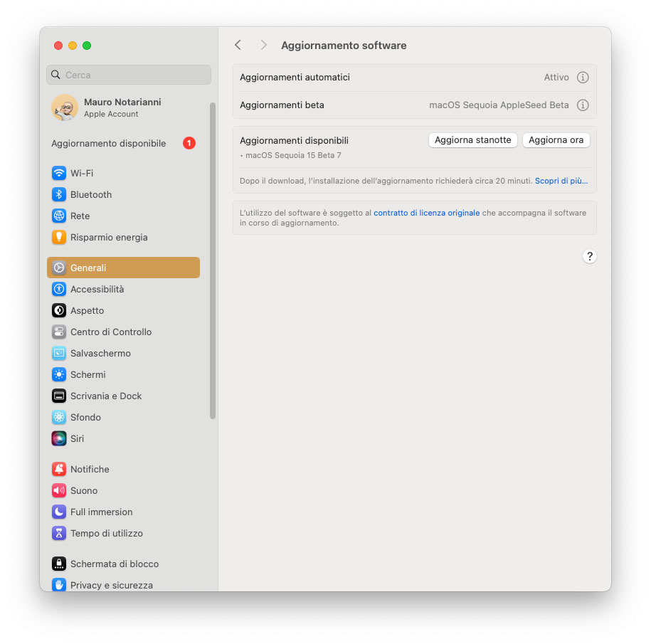Click the Risparmio energia bulb icon

[x=59, y=237]
